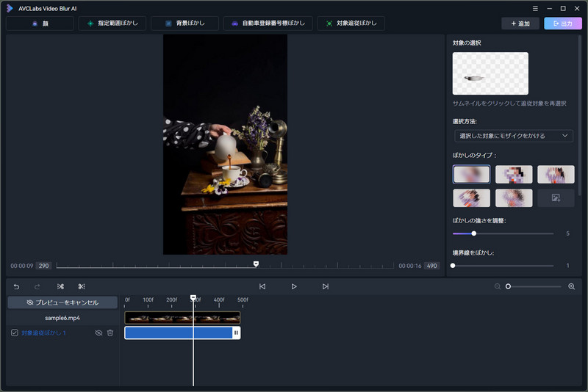Click the 00:00:09 current time label
The width and height of the screenshot is (588, 392).
(x=22, y=266)
